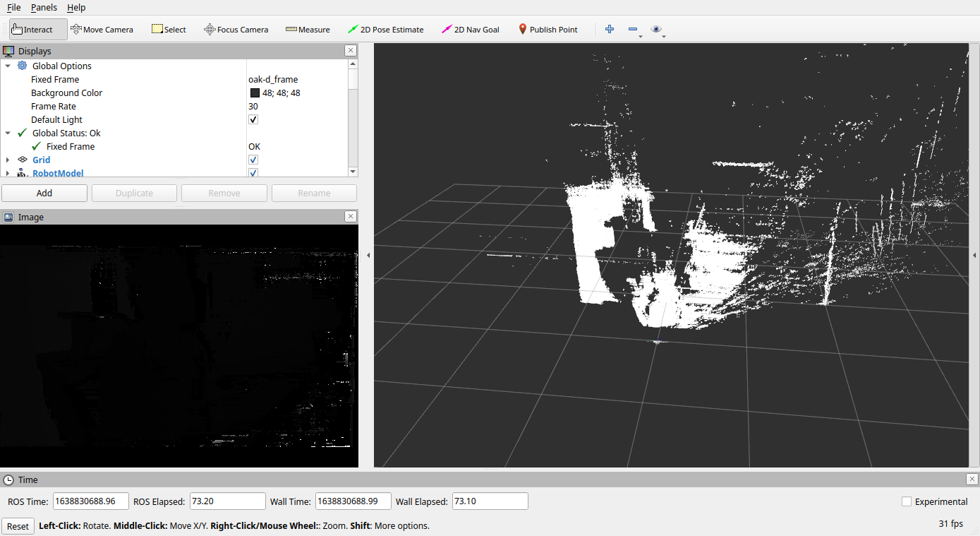Collapse the Global Status section
Image resolution: width=980 pixels, height=536 pixels.
pos(8,133)
